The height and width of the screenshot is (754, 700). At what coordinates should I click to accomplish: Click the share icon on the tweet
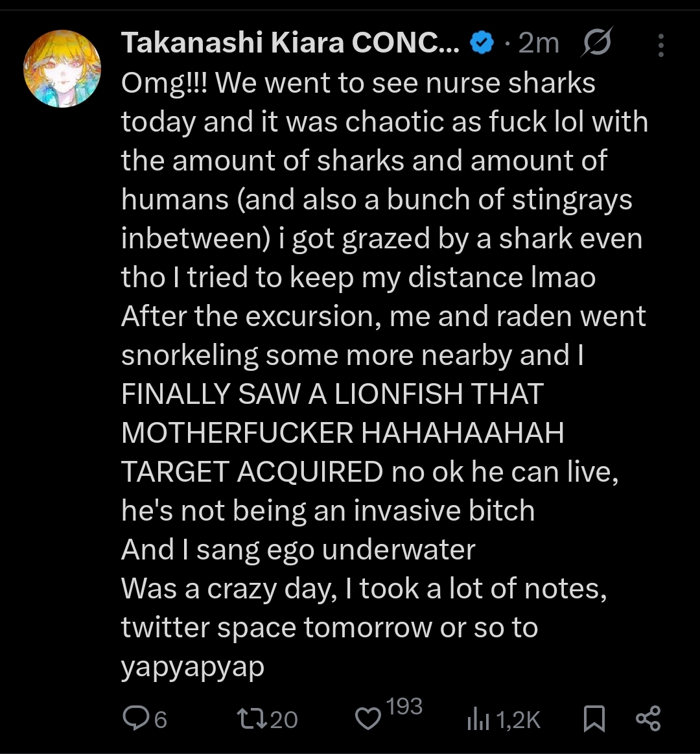648,718
